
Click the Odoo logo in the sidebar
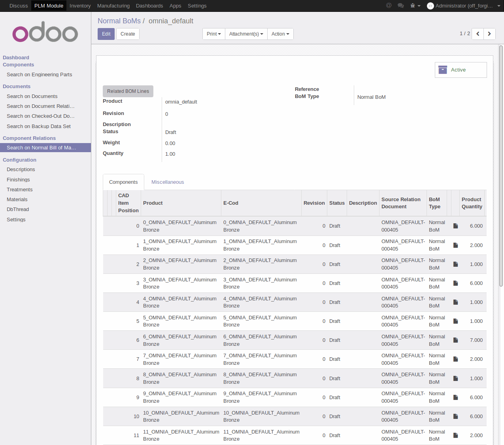click(45, 32)
